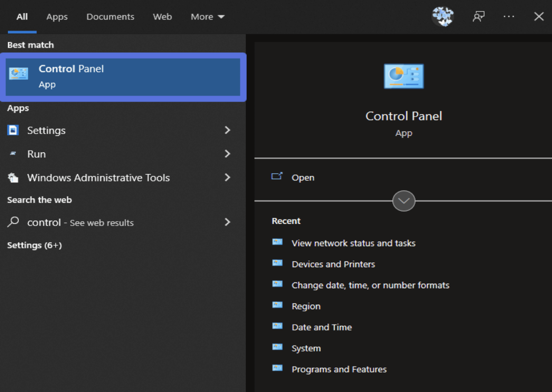Open the More filter dropdown
The width and height of the screenshot is (552, 392).
tap(207, 17)
